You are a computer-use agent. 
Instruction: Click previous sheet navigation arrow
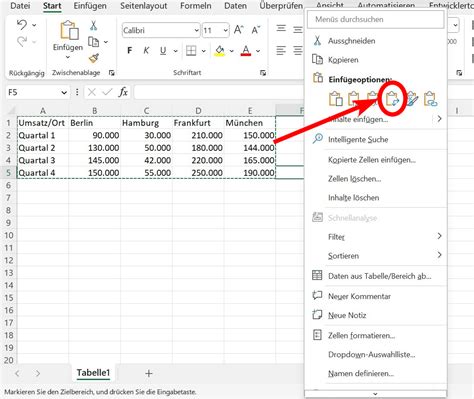tap(17, 374)
